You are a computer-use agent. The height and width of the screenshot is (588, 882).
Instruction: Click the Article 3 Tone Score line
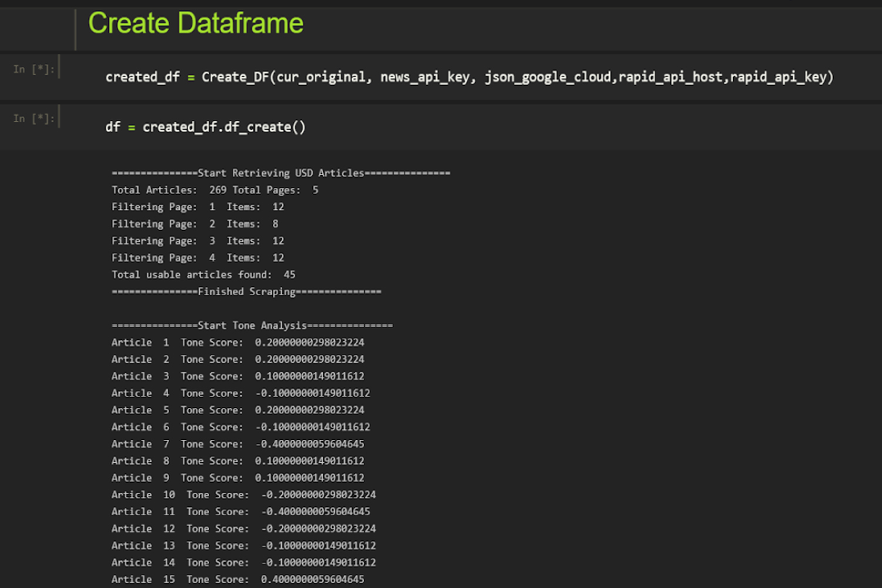[238, 376]
